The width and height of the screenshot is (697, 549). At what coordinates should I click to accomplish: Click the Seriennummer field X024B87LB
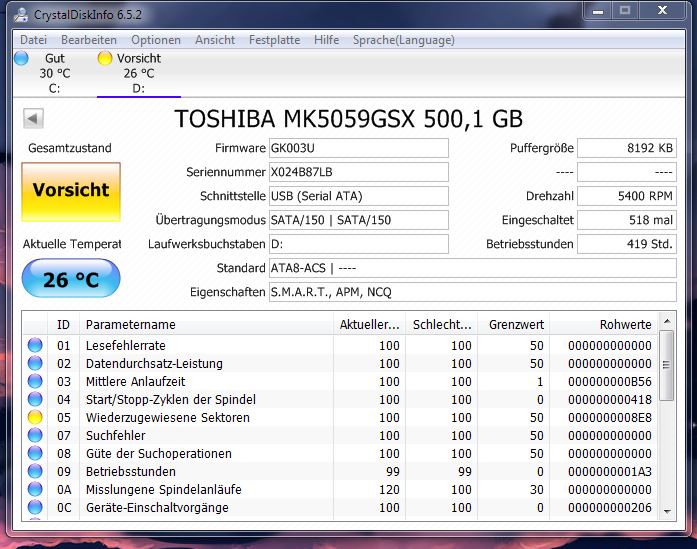pos(359,172)
